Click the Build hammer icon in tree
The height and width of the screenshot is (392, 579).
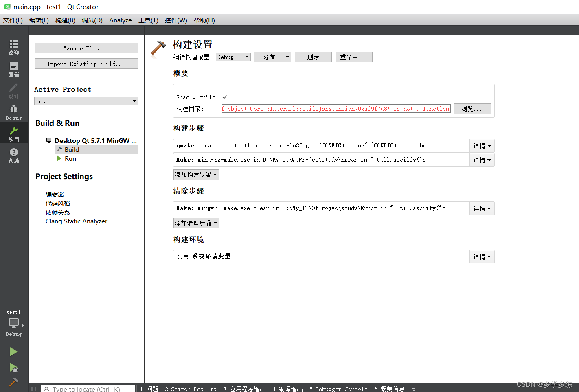[x=59, y=149]
